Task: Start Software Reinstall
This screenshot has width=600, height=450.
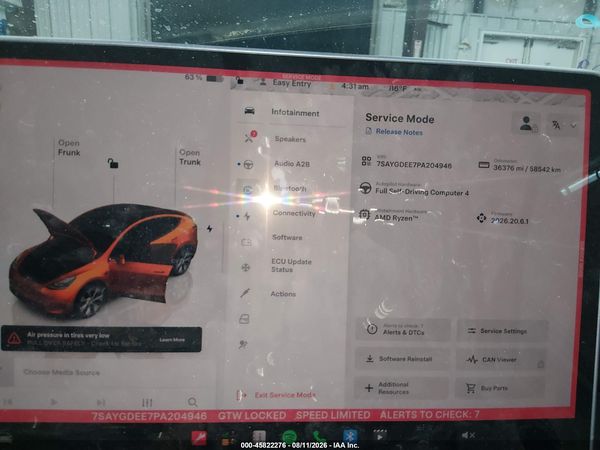Action: [x=402, y=359]
